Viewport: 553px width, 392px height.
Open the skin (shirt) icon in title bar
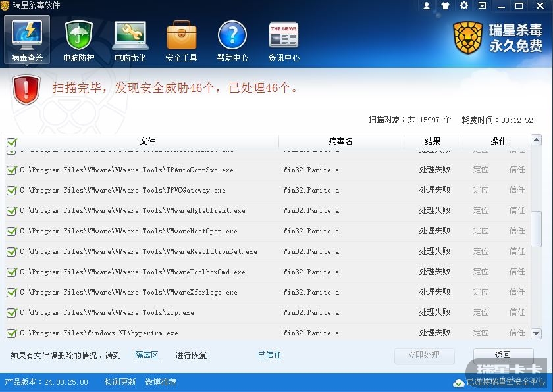[x=445, y=6]
